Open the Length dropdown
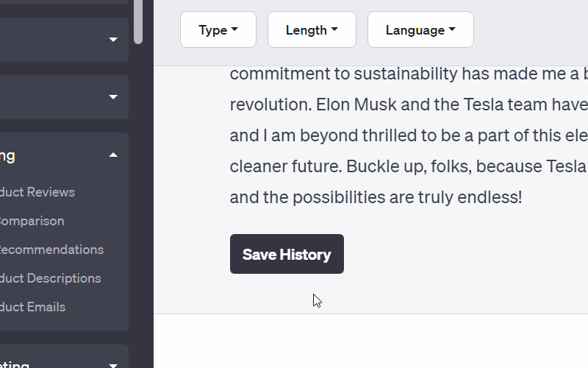The height and width of the screenshot is (368, 588). [312, 30]
